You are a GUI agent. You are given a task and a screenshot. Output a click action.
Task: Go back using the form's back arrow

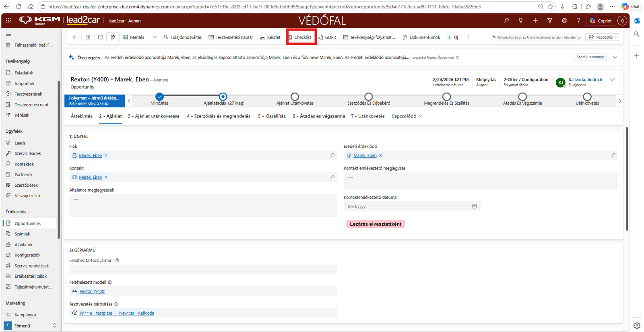click(x=75, y=37)
